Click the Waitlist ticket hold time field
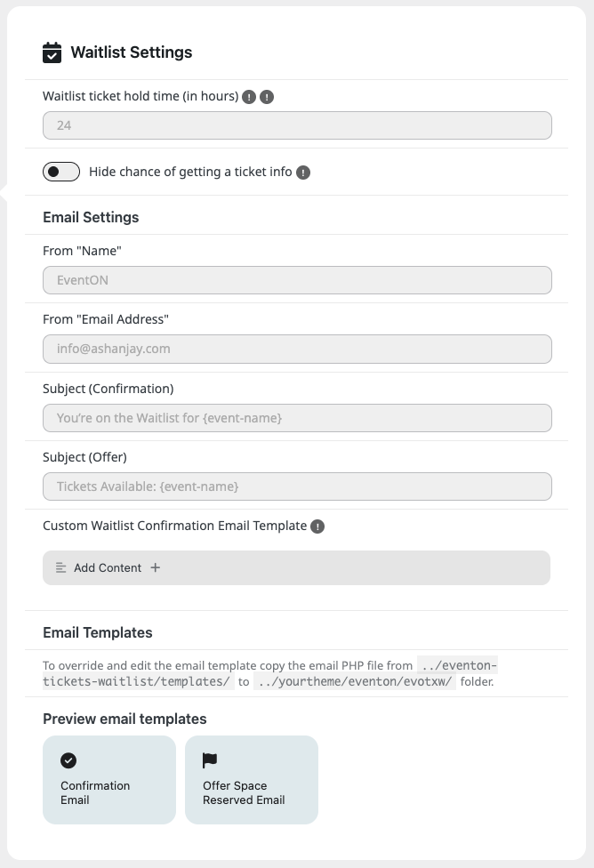 (x=297, y=125)
